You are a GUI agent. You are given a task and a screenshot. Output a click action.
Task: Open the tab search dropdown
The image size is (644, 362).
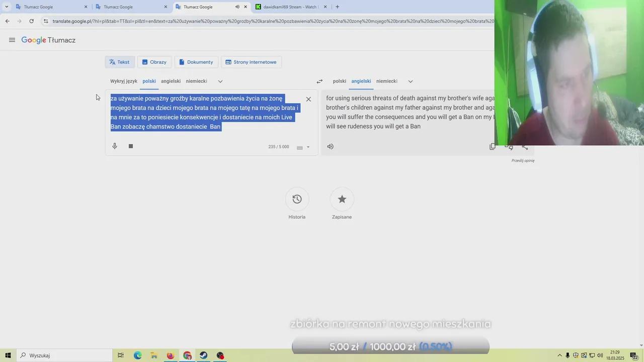(x=7, y=7)
